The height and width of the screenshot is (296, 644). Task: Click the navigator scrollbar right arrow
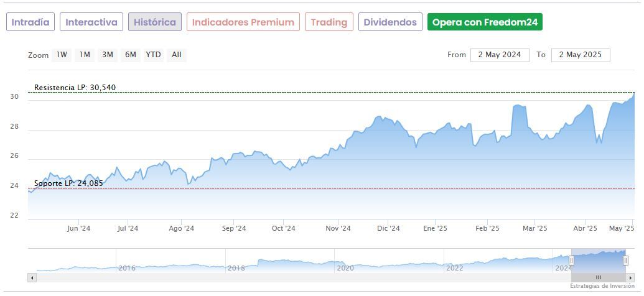pos(630,277)
